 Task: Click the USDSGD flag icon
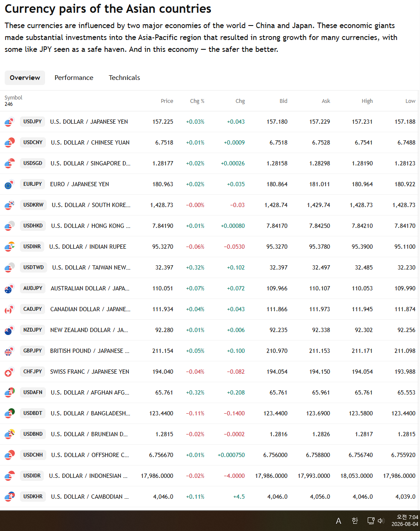(9, 164)
